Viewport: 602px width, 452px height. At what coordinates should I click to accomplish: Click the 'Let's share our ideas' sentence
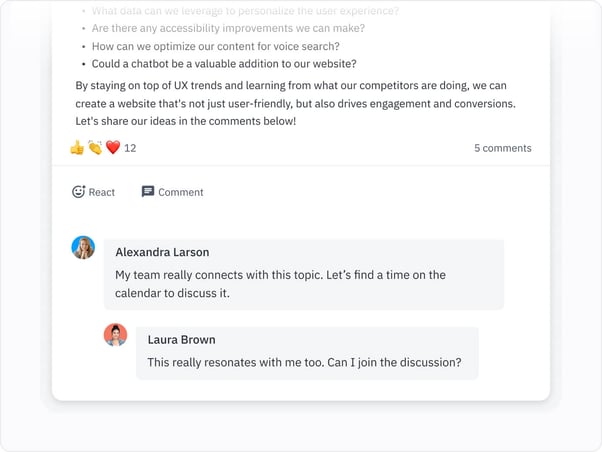186,121
